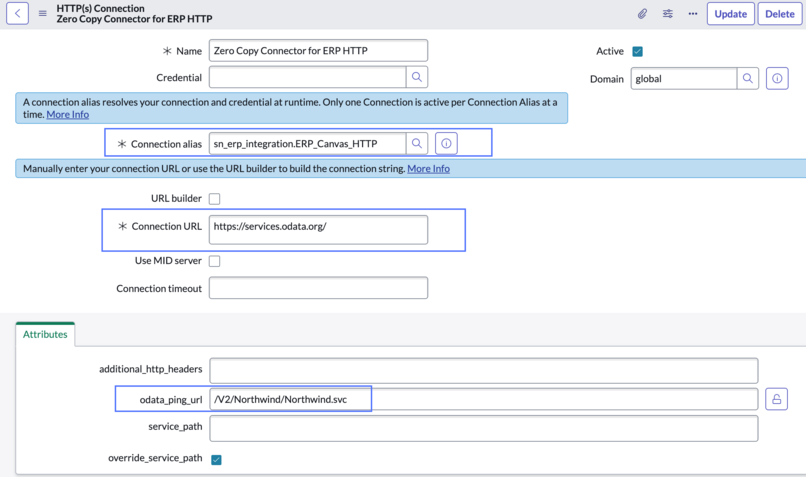Image resolution: width=806 pixels, height=477 pixels.
Task: Click the service_path field
Action: (484, 428)
